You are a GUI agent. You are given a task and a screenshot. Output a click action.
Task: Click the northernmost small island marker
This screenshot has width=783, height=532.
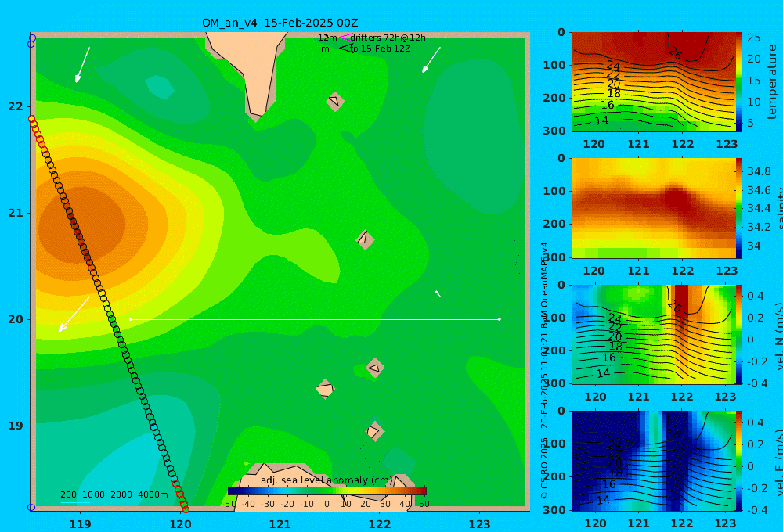335,101
